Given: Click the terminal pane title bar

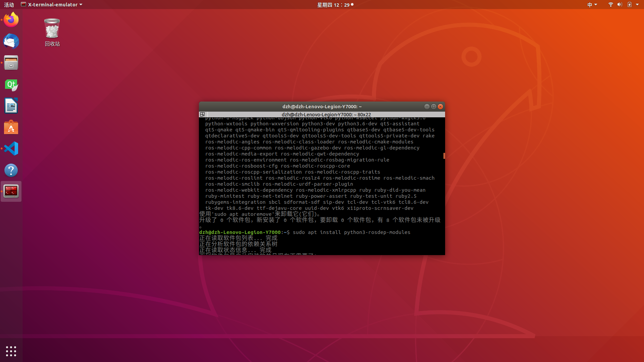Looking at the screenshot, I should click(326, 114).
